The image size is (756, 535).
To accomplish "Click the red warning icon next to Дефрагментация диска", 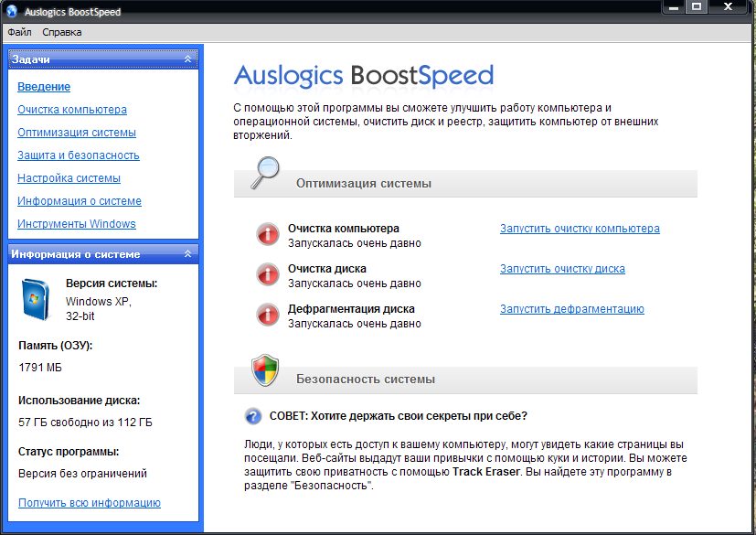I will coord(268,315).
